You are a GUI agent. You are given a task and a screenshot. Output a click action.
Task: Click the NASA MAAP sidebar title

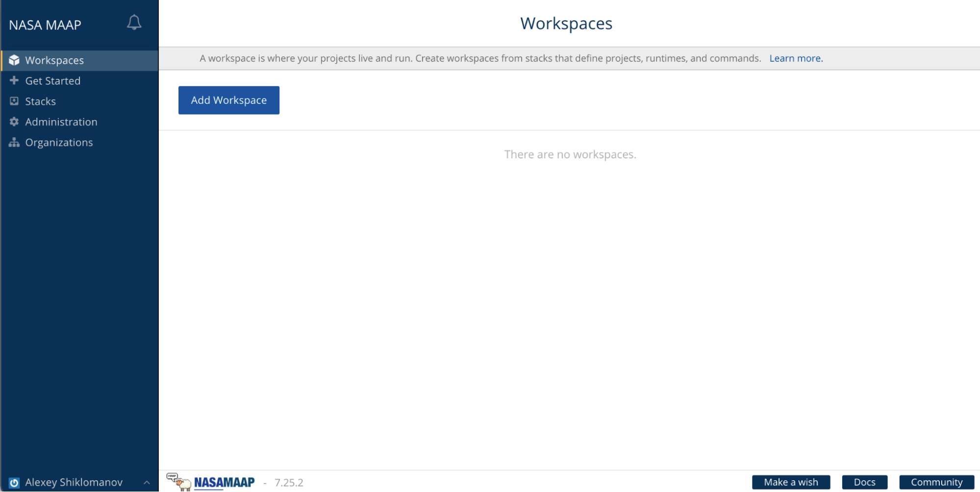tap(45, 25)
